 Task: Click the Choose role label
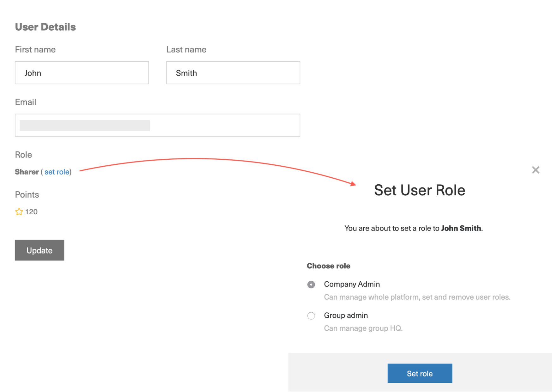pos(329,266)
